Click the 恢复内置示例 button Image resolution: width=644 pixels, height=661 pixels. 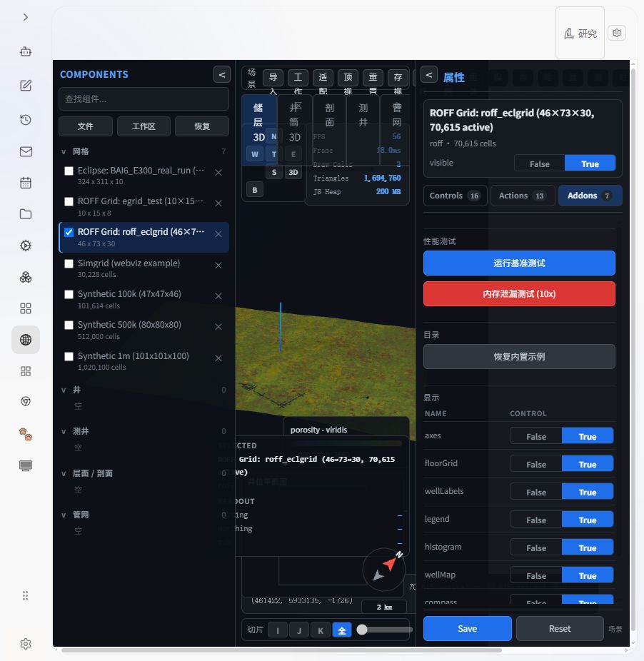(x=519, y=357)
